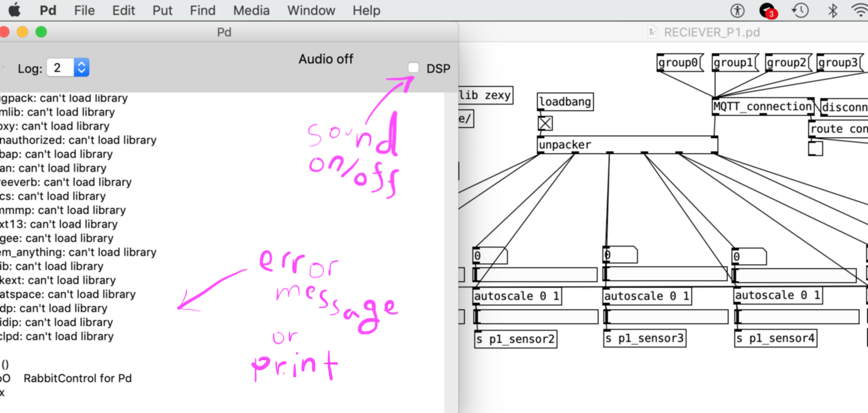Open the Wi-Fi status icon
This screenshot has height=413, width=868.
860,10
